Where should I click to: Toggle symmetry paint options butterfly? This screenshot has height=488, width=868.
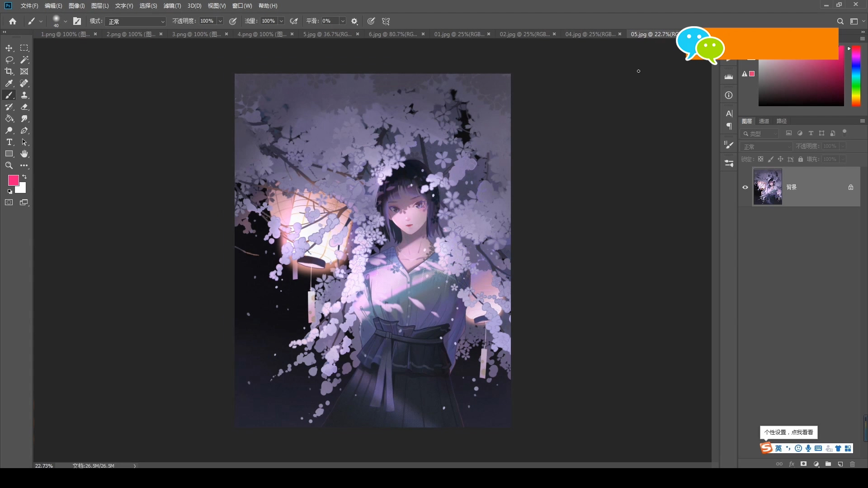[386, 21]
